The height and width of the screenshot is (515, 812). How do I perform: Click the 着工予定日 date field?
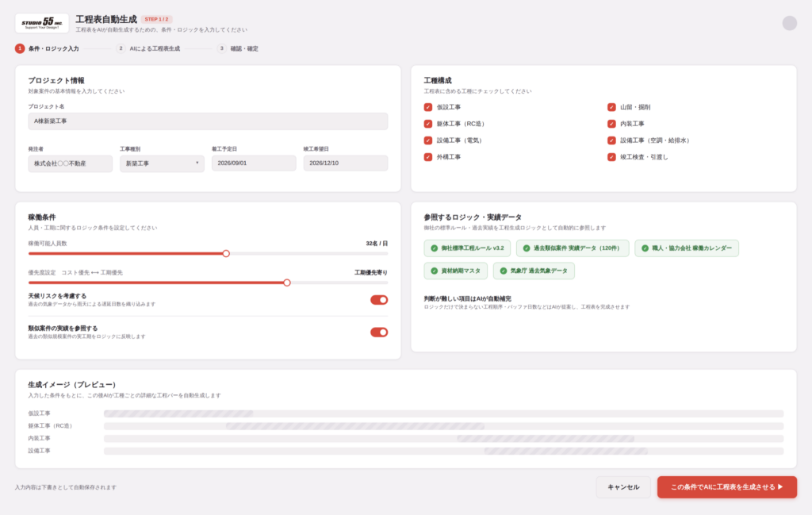click(254, 163)
